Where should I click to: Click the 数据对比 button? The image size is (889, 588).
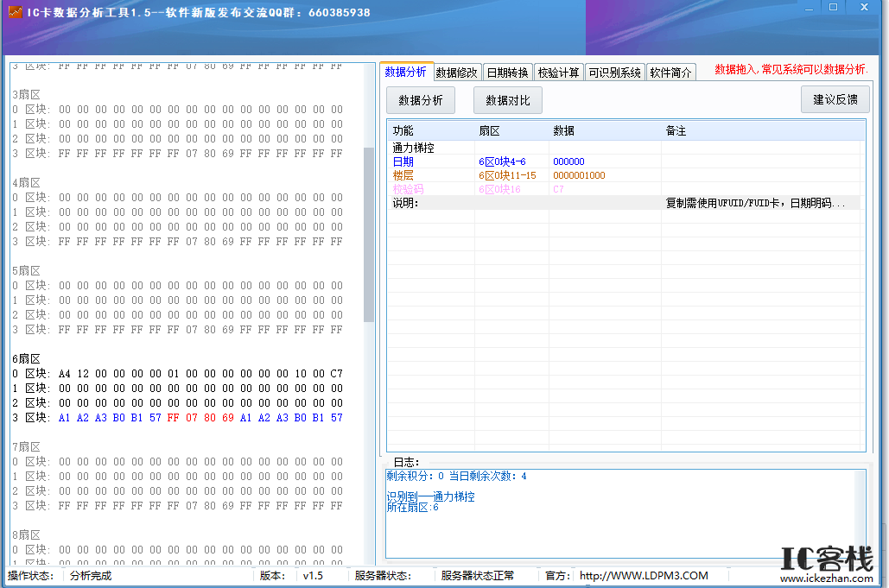click(x=508, y=100)
